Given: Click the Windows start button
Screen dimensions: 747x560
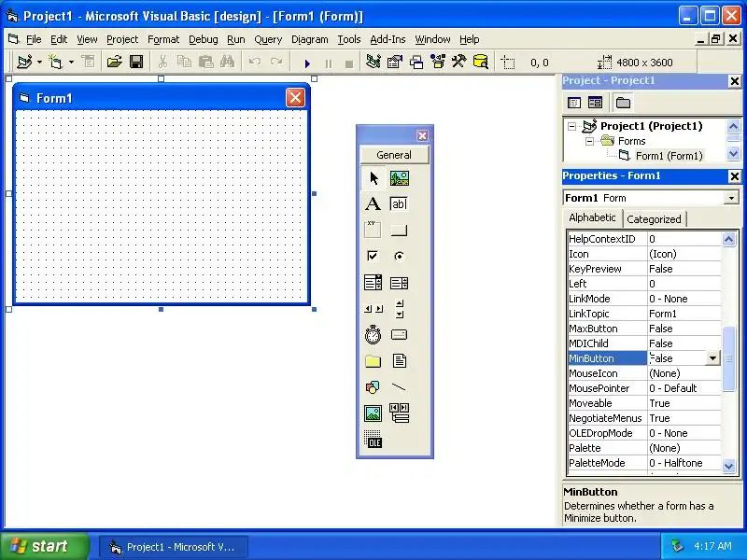Looking at the screenshot, I should pos(44,546).
